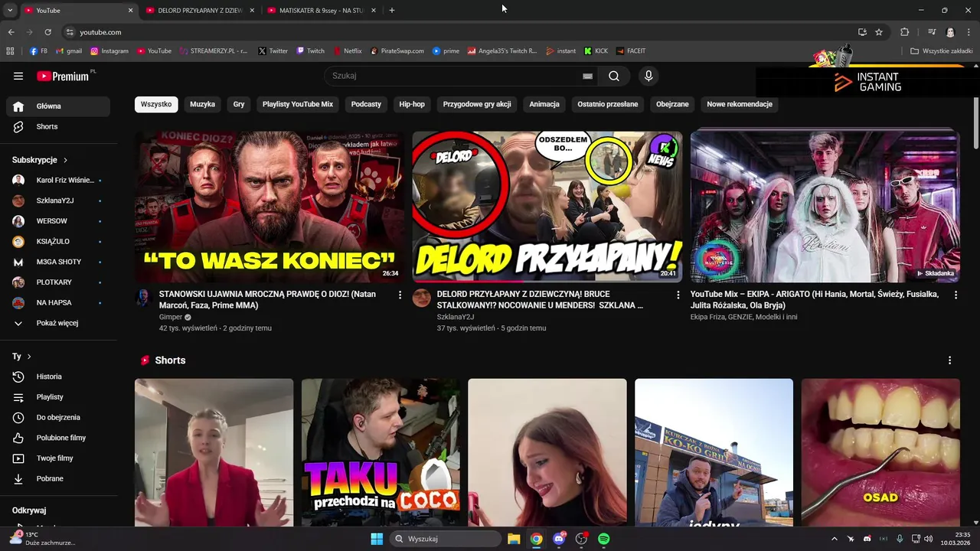Open WERSOW subscription channel
This screenshot has width=980, height=551.
[58, 221]
